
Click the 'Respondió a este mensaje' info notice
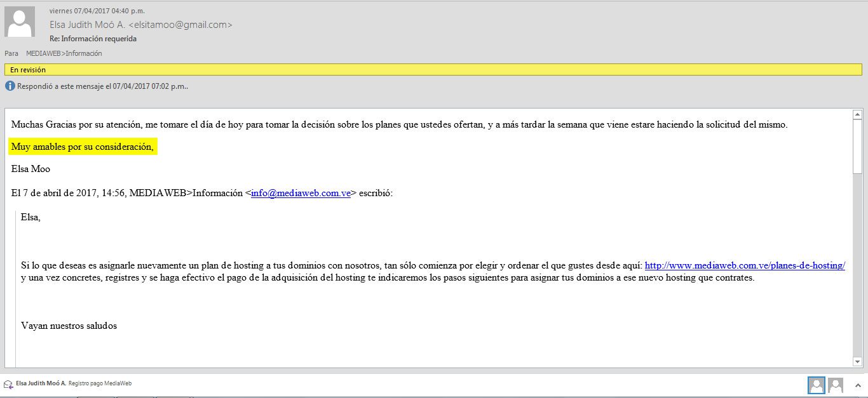point(102,86)
